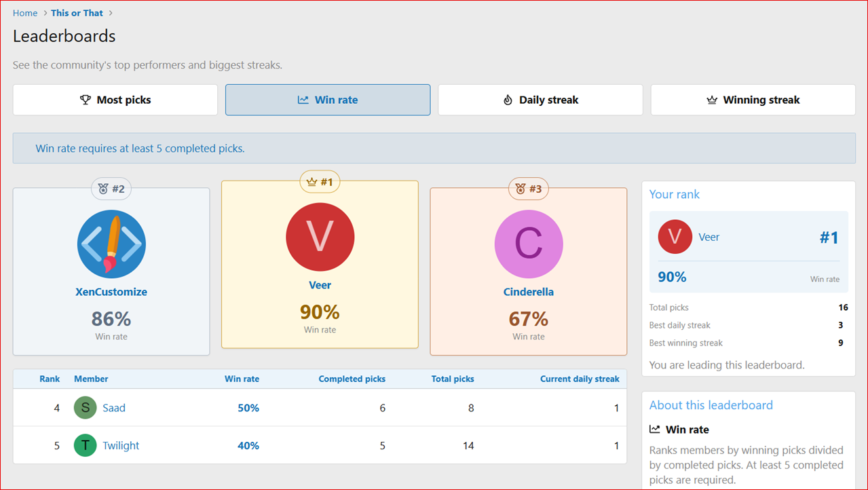This screenshot has height=490, width=868.
Task: Click the #1 rank in Your rank panel
Action: [x=829, y=237]
